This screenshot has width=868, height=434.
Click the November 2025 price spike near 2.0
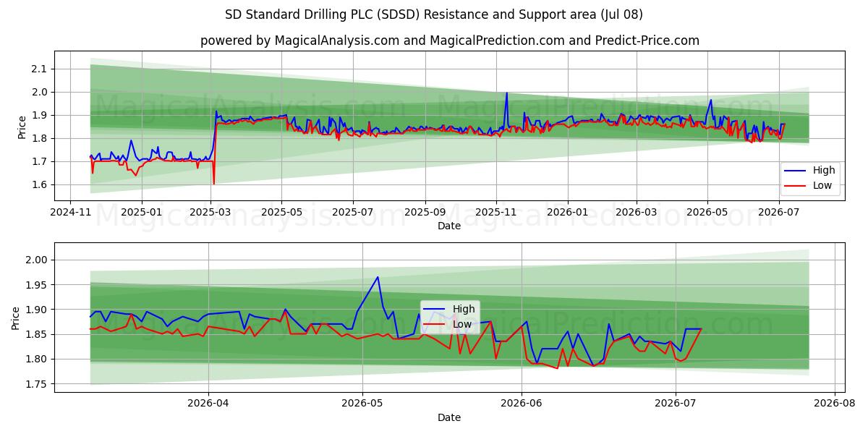pyautogui.click(x=506, y=93)
